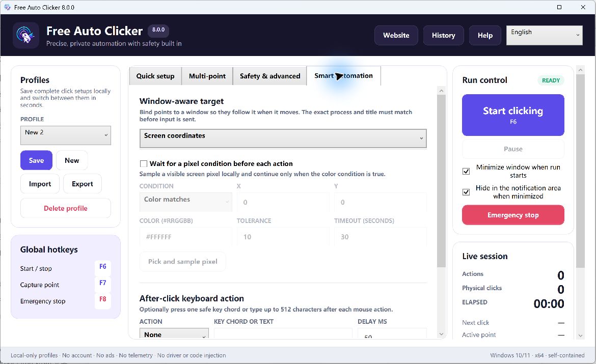This screenshot has height=364, width=596.
Task: Toggle Hide in the notification area checkbox
Action: coord(466,192)
